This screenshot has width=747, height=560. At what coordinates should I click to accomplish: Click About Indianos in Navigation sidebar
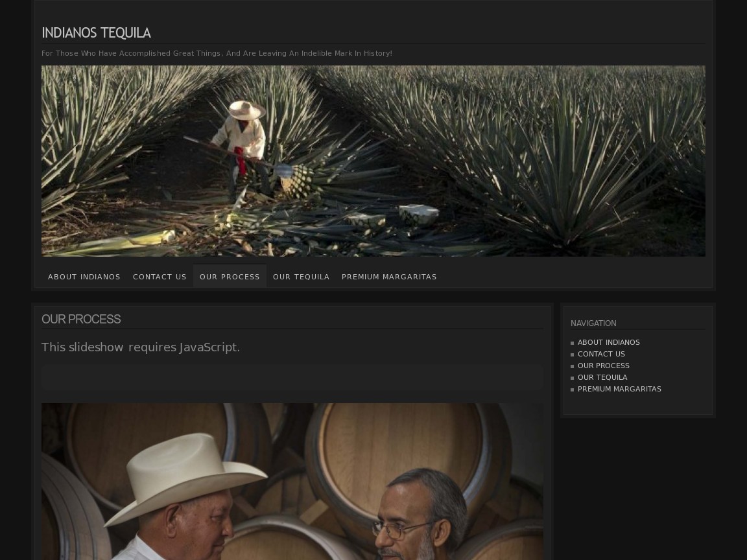click(608, 342)
